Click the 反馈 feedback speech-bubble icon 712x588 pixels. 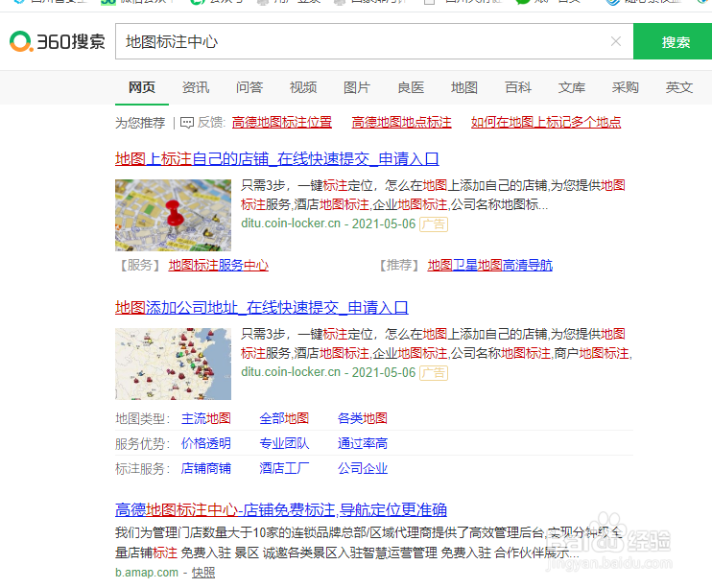pyautogui.click(x=186, y=123)
